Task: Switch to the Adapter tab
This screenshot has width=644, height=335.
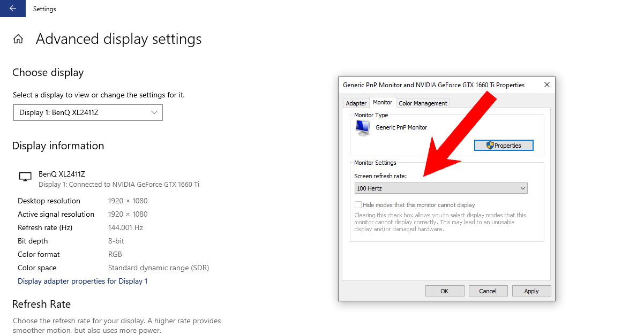Action: tap(356, 103)
